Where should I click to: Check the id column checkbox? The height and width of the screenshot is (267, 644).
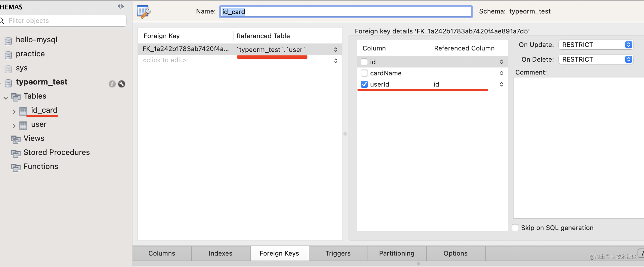[364, 62]
